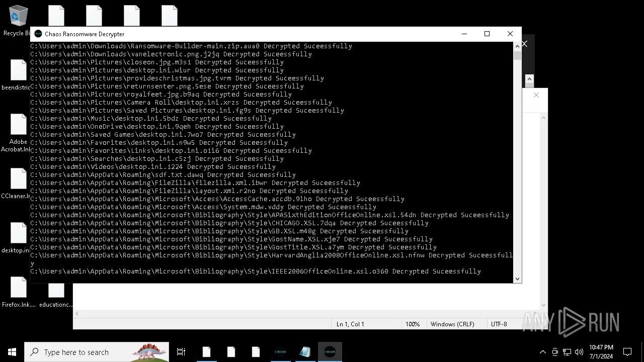Click the filezilla.xml.ibwr line
The image size is (644, 362).
[195, 183]
